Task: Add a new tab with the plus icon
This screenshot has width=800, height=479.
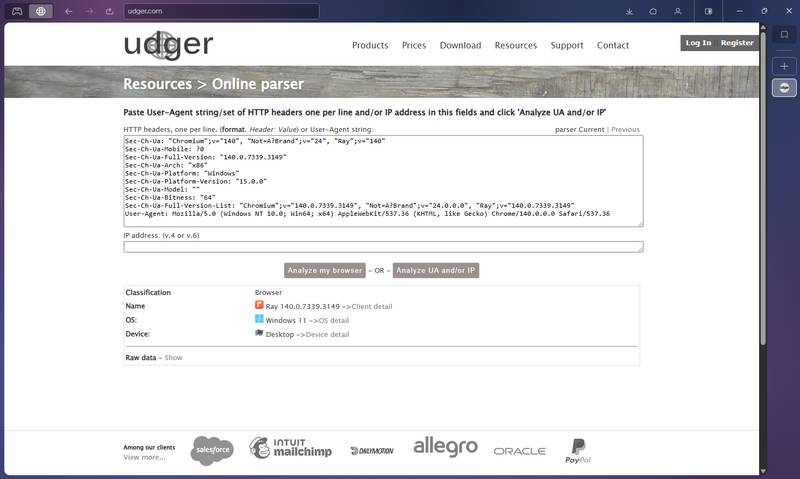Action: click(x=785, y=65)
